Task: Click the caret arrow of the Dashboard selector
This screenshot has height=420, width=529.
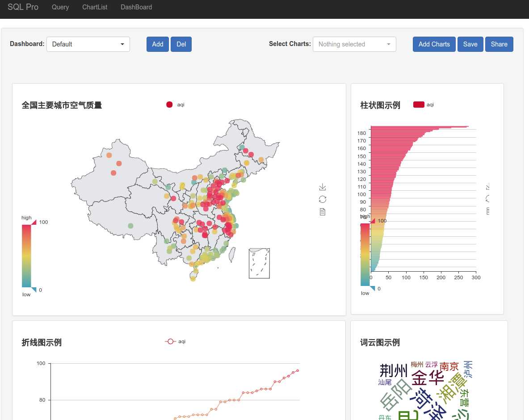Action: (x=122, y=44)
